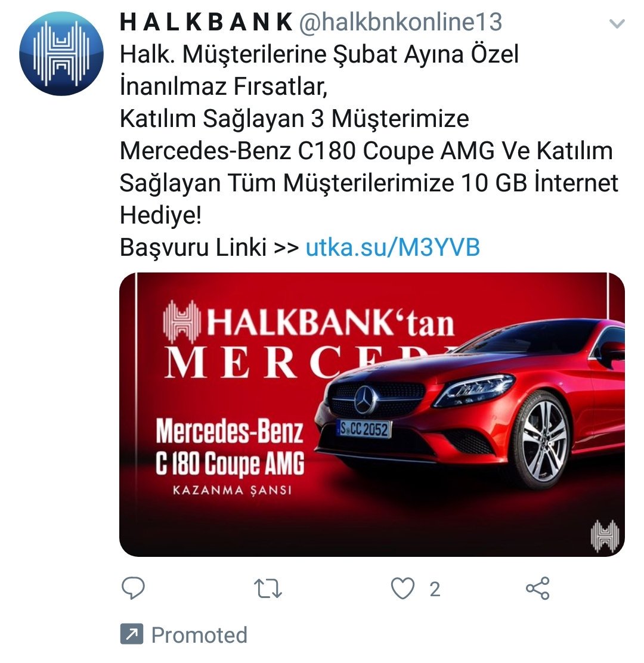Screen dimensions: 644x663
Task: Click the like count number 2
Action: point(435,590)
